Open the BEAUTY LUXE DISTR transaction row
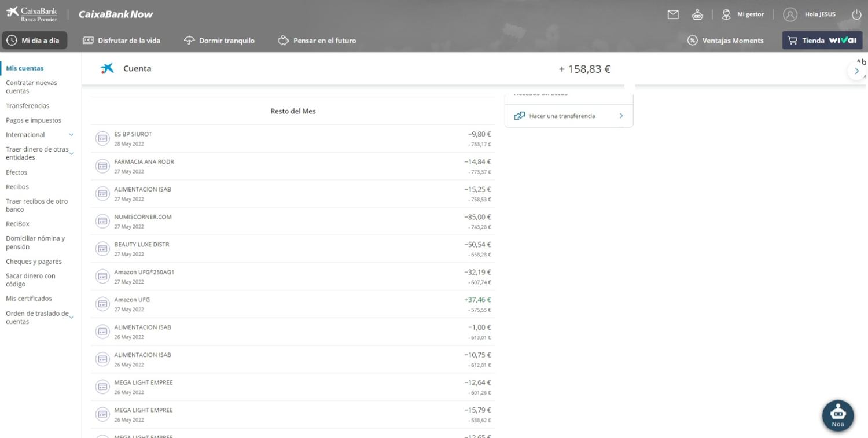This screenshot has width=868, height=438. pos(293,249)
